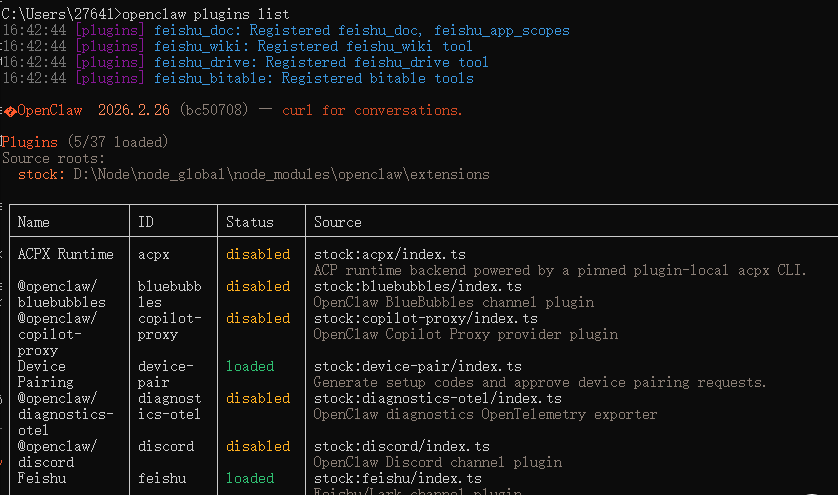
Task: Click stock:discord/index.ts source path
Action: point(401,446)
